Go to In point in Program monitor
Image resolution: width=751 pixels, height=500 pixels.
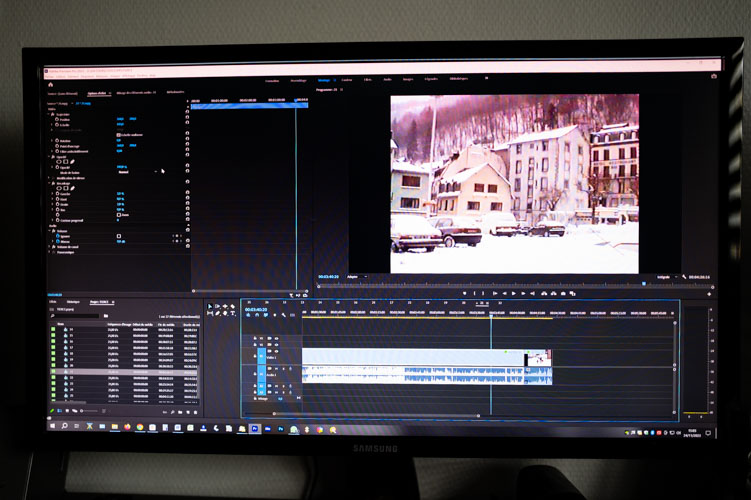click(495, 293)
